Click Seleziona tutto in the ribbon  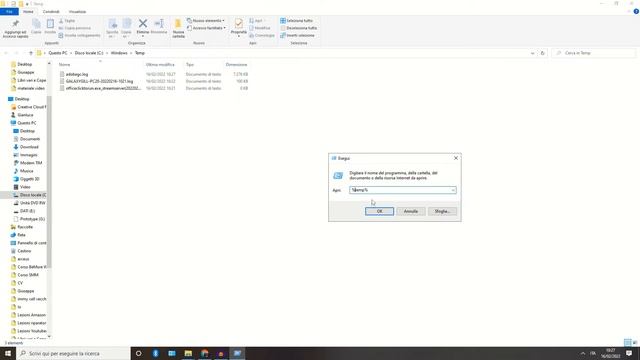click(297, 20)
